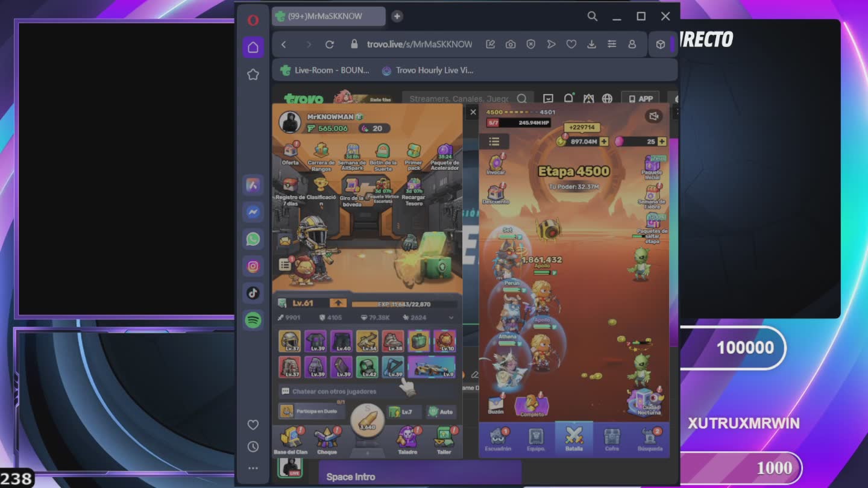Open Carrera de Rangos event

[x=321, y=157]
